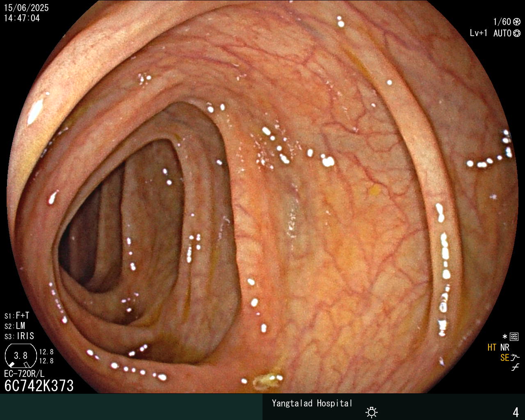Click the S1:F+T switch assignment
The width and height of the screenshot is (525, 420).
[17, 315]
